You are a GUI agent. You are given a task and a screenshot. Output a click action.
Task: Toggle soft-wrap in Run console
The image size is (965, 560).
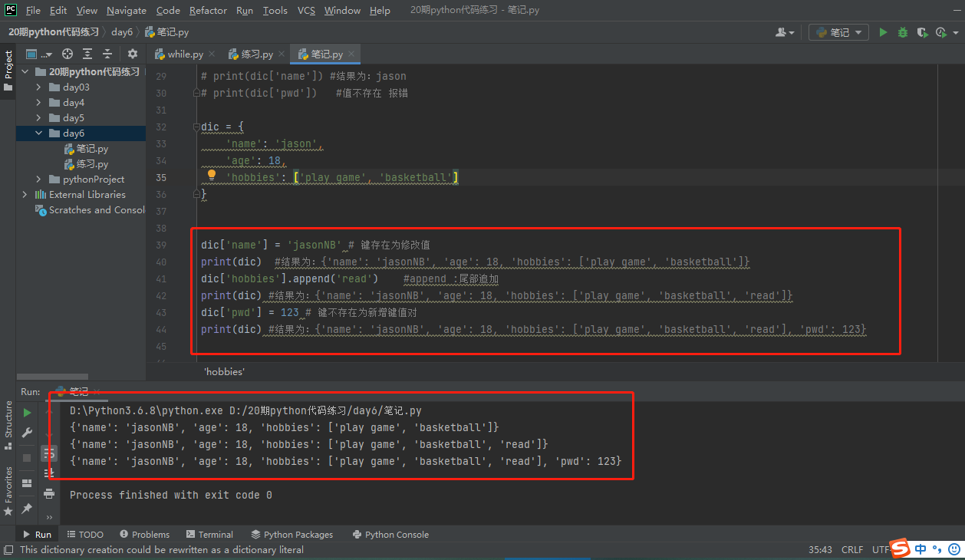point(49,453)
